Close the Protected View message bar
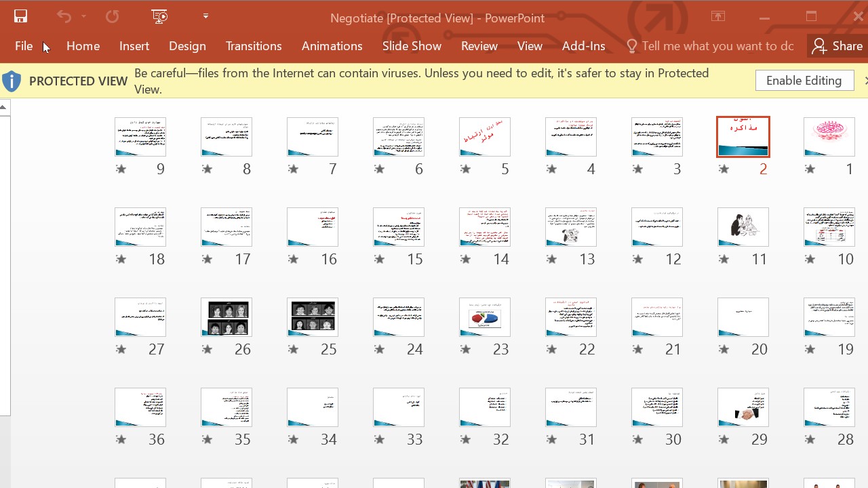 [x=865, y=81]
